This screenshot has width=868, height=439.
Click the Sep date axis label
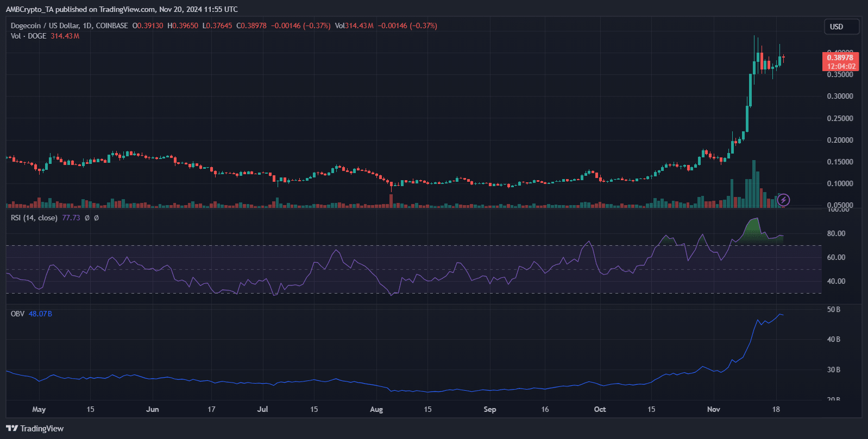[490, 409]
